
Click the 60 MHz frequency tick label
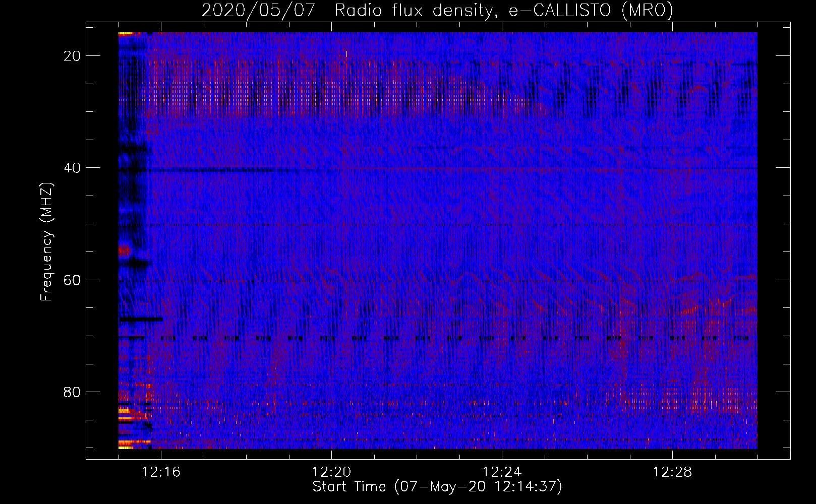(x=72, y=280)
